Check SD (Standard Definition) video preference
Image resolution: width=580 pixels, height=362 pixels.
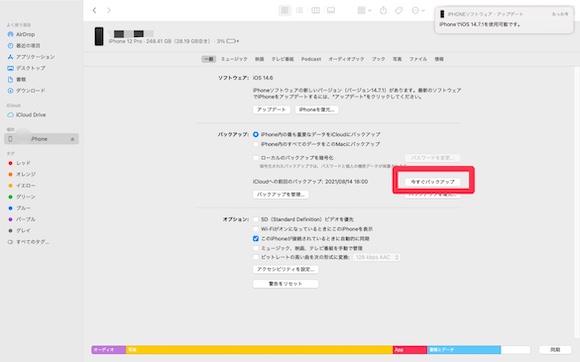pos(256,219)
